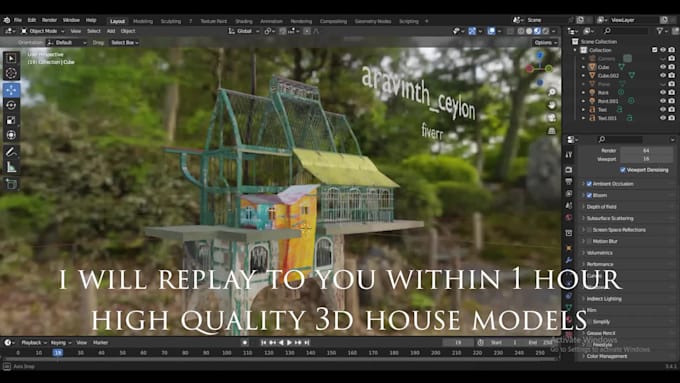Disable render camera icon for Text.001 row
This screenshot has width=680, height=383.
[672, 118]
